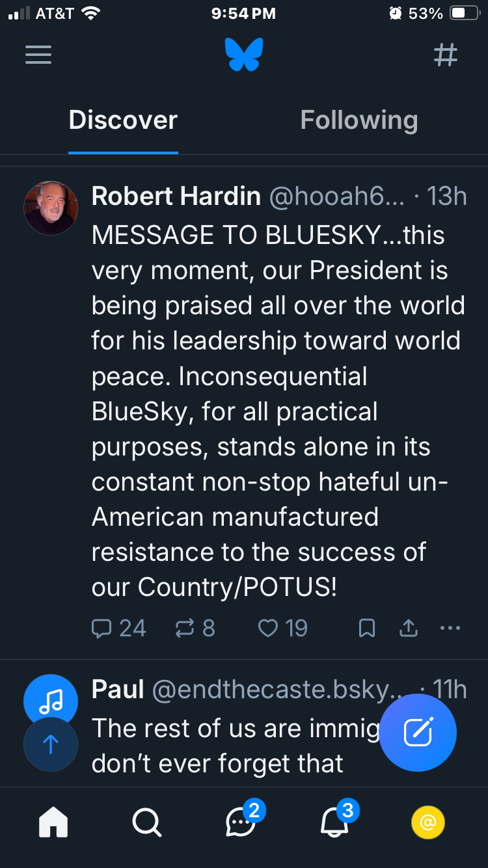488x868 pixels.
Task: Open your profile from bottom bar
Action: click(428, 823)
